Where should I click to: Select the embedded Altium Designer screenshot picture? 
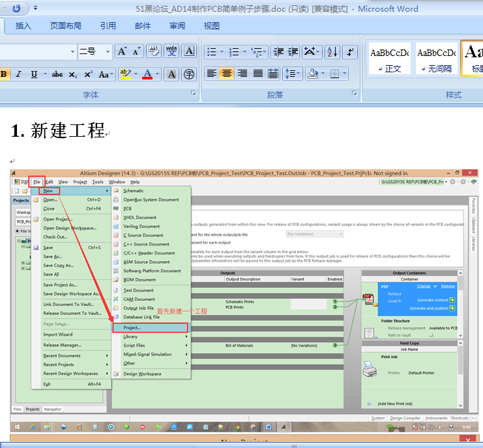tap(244, 300)
